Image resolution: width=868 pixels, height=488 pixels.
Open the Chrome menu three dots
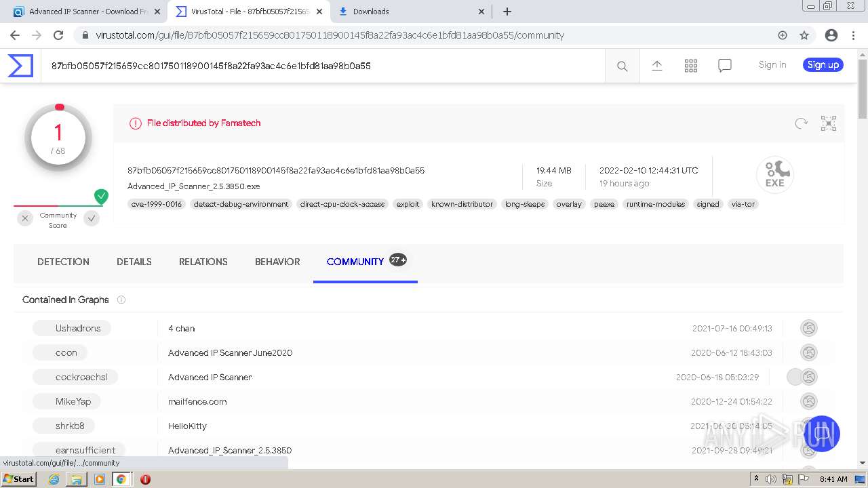pos(854,35)
